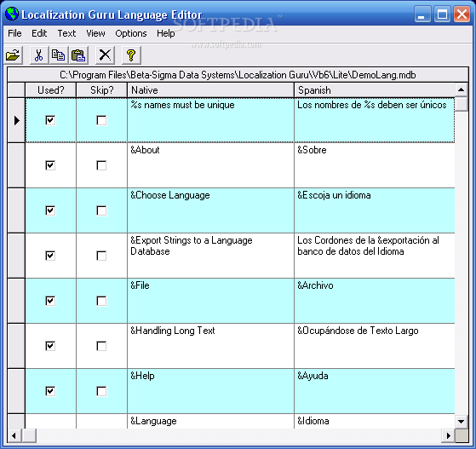
Task: Click the horizontal scrollbar thumb
Action: (x=29, y=435)
